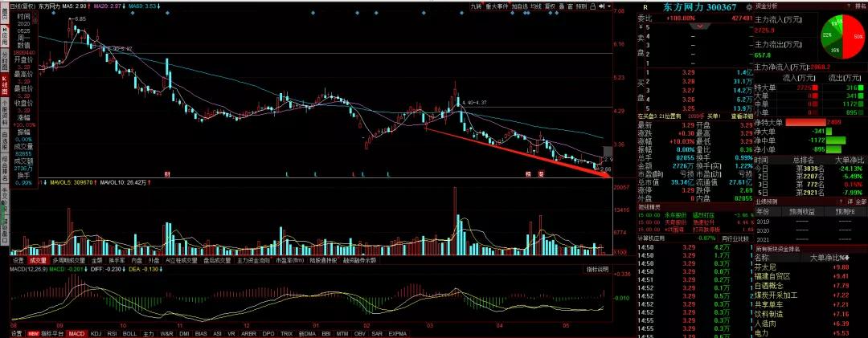
Task: Select the BOLL indicator tab
Action: pos(129,333)
